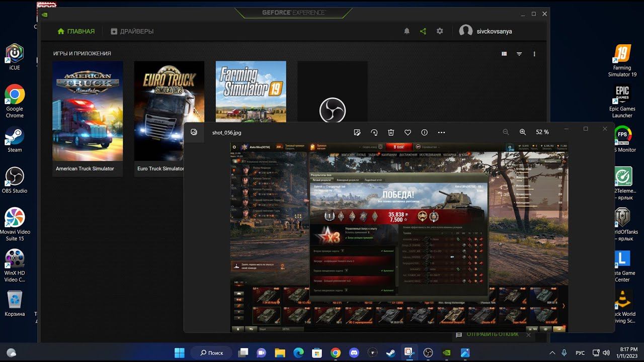Zoom in on the photo
644x362 pixels.
[523, 132]
